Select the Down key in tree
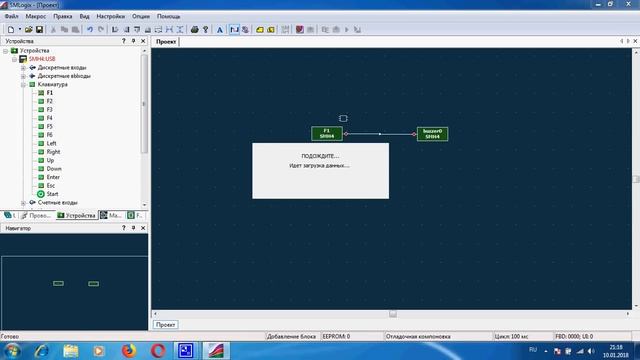Viewport: 640px width, 360px height. point(54,169)
